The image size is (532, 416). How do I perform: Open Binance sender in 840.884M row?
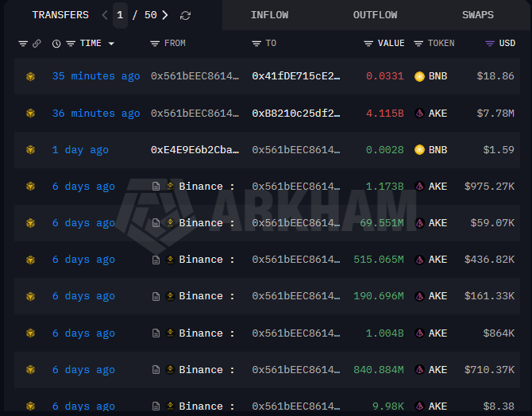[x=206, y=369]
